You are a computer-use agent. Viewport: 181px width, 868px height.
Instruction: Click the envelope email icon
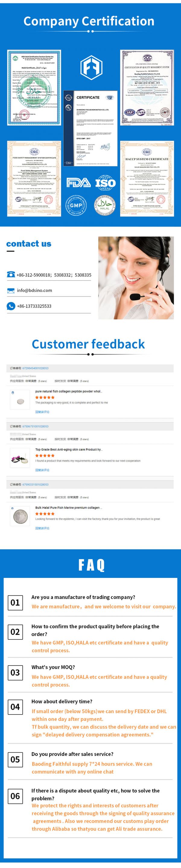tap(11, 290)
